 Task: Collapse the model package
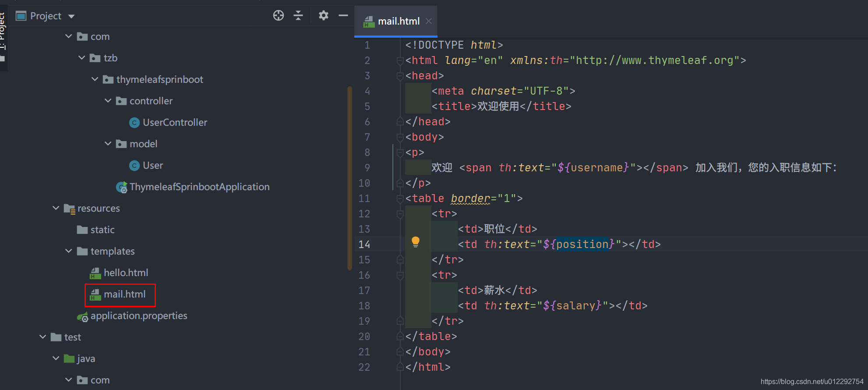click(108, 144)
